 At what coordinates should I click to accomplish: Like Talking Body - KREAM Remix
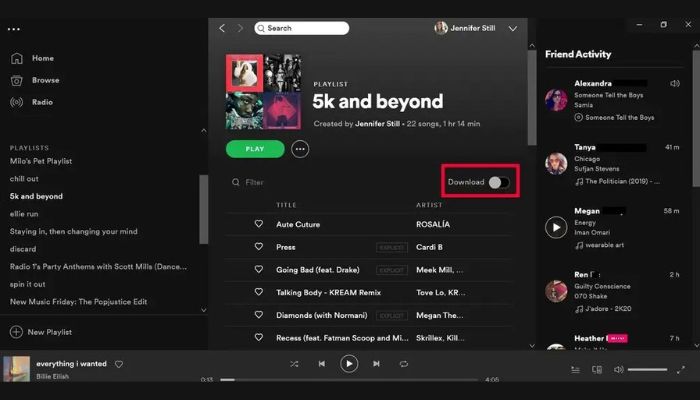tap(258, 292)
